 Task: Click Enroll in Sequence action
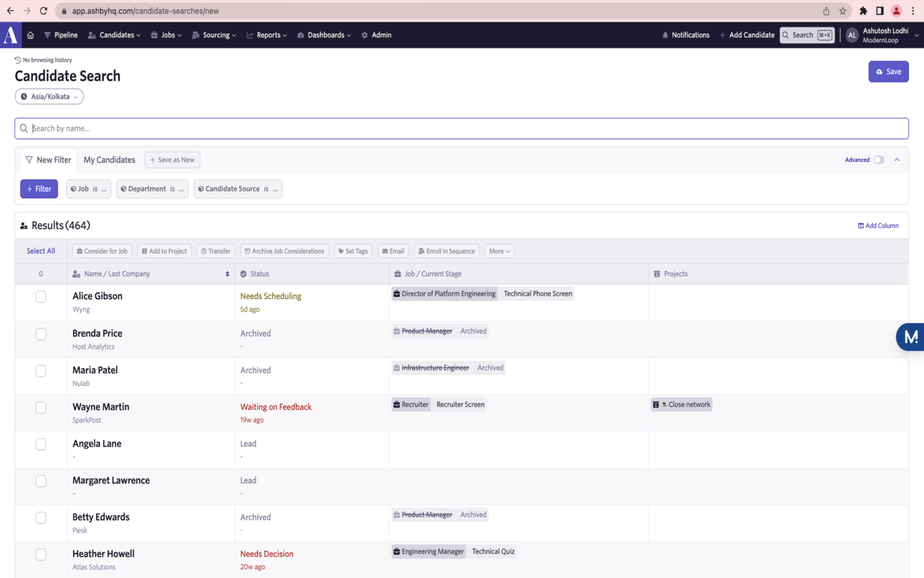[446, 251]
